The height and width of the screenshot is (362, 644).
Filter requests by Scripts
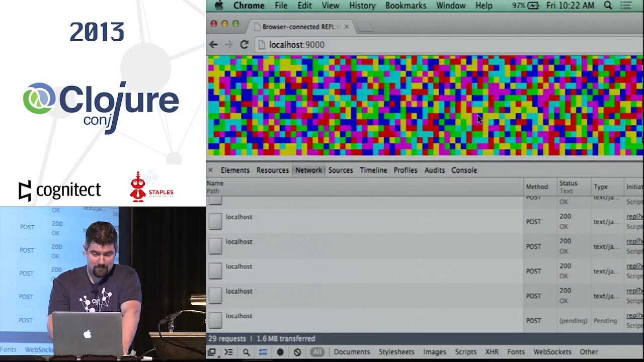465,352
